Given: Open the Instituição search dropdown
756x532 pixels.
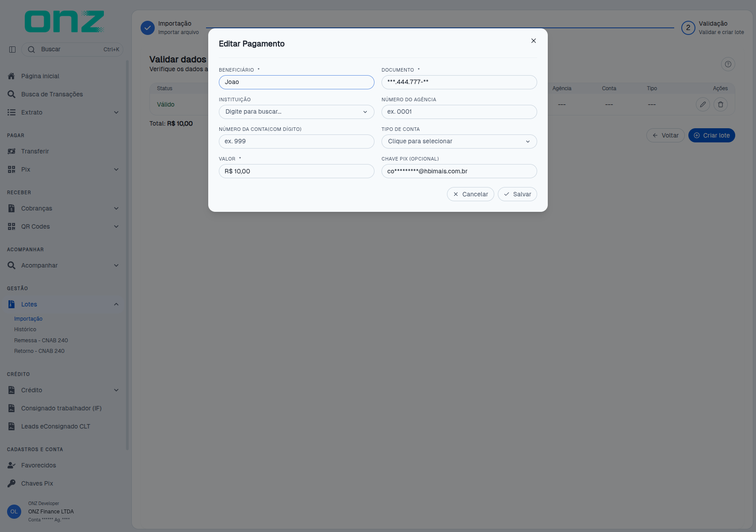Looking at the screenshot, I should (297, 112).
